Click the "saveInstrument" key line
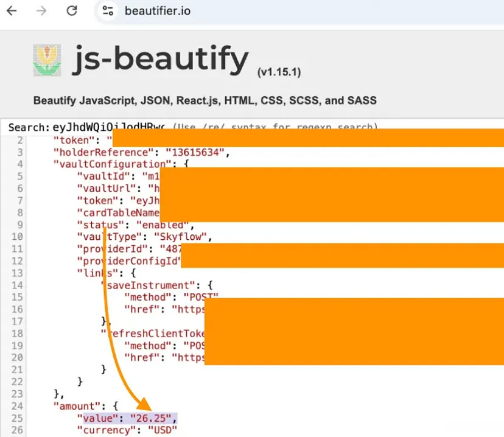504x437 pixels. [x=156, y=285]
